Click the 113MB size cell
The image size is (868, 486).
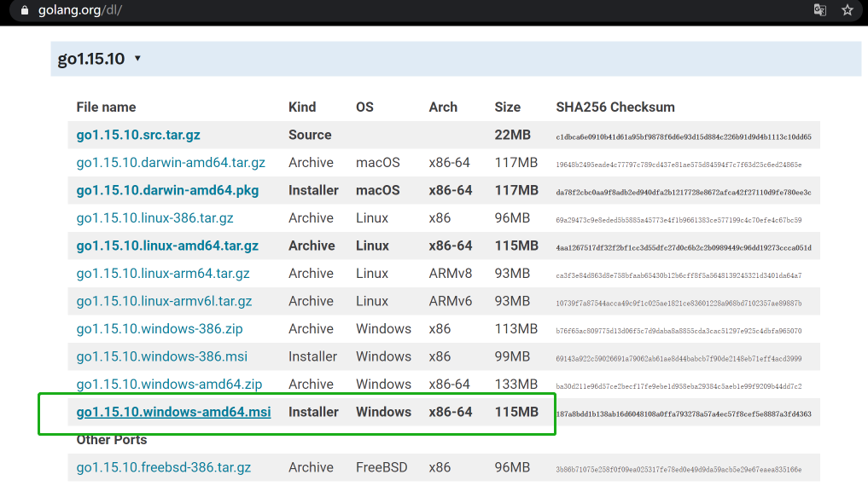coord(516,328)
